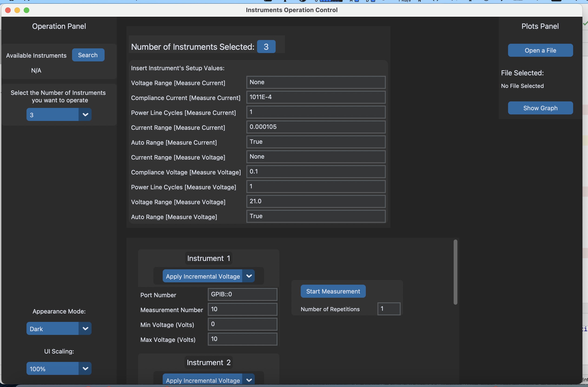This screenshot has width=588, height=387.
Task: Open Instrument 1 operation mode dropdown
Action: [x=208, y=276]
